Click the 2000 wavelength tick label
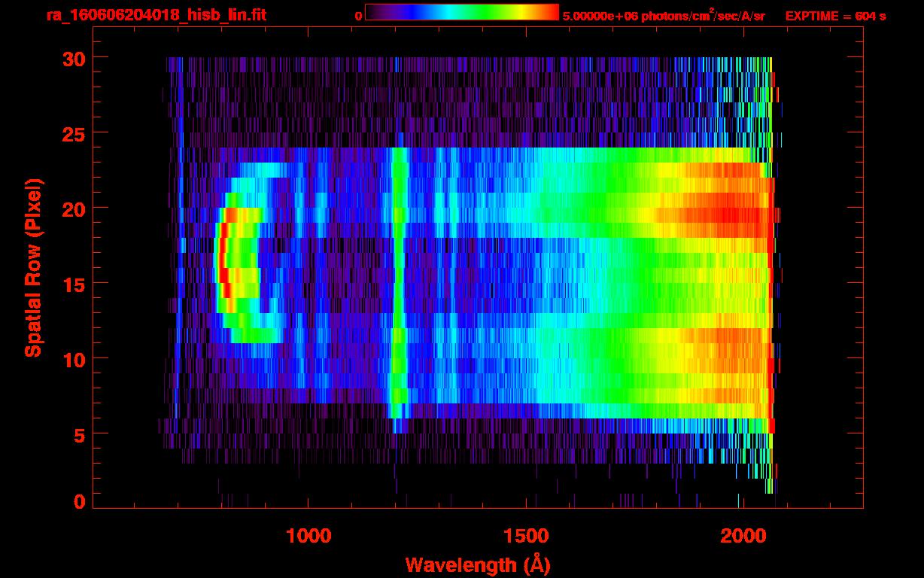The image size is (924, 578). (x=743, y=537)
